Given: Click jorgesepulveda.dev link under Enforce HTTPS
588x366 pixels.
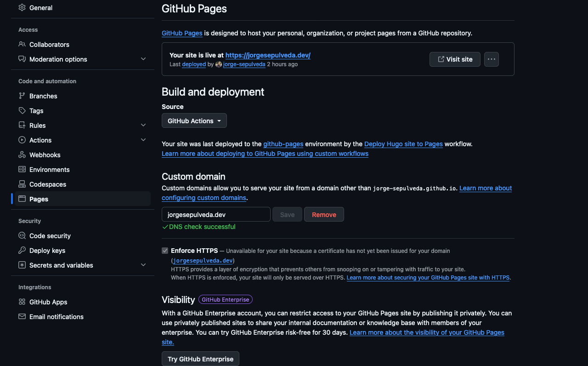Looking at the screenshot, I should pos(203,261).
